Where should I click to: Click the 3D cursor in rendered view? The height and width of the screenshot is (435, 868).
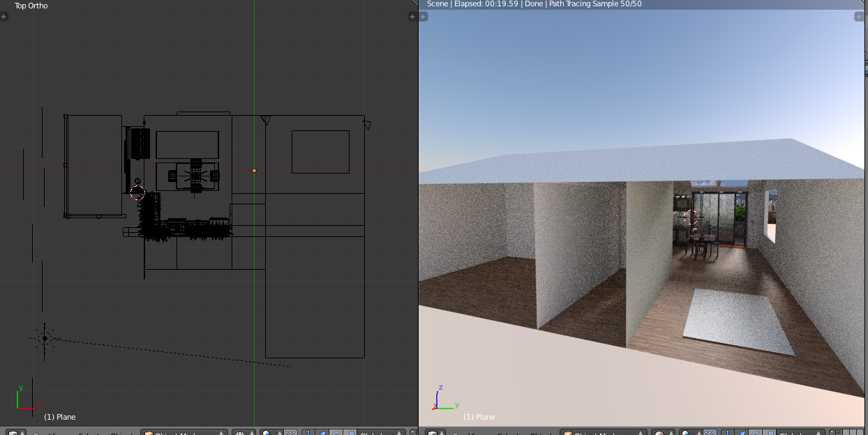pos(691,217)
